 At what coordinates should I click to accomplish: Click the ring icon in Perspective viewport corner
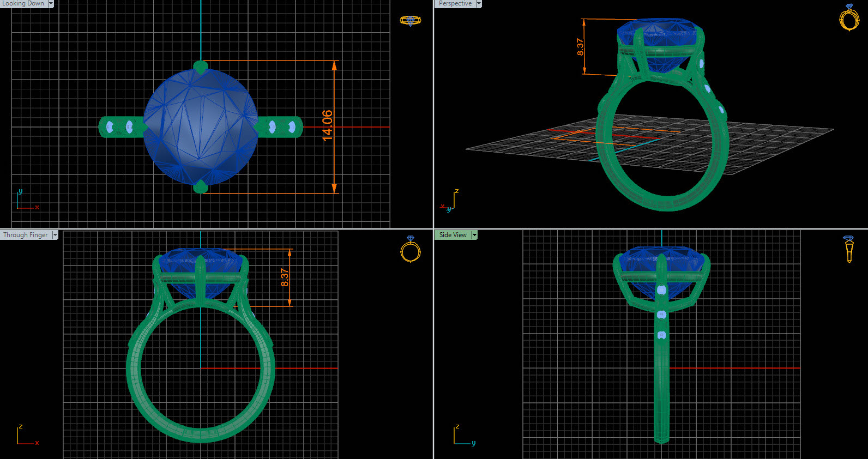click(x=849, y=18)
